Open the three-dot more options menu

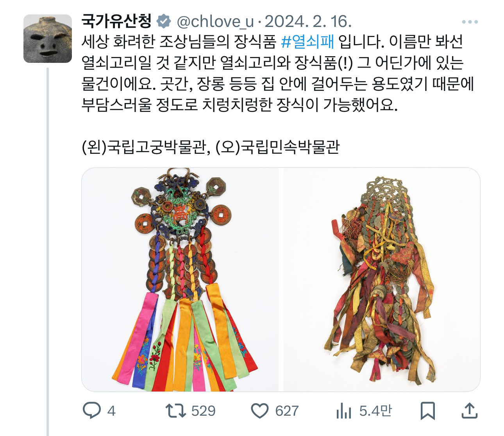click(x=470, y=22)
